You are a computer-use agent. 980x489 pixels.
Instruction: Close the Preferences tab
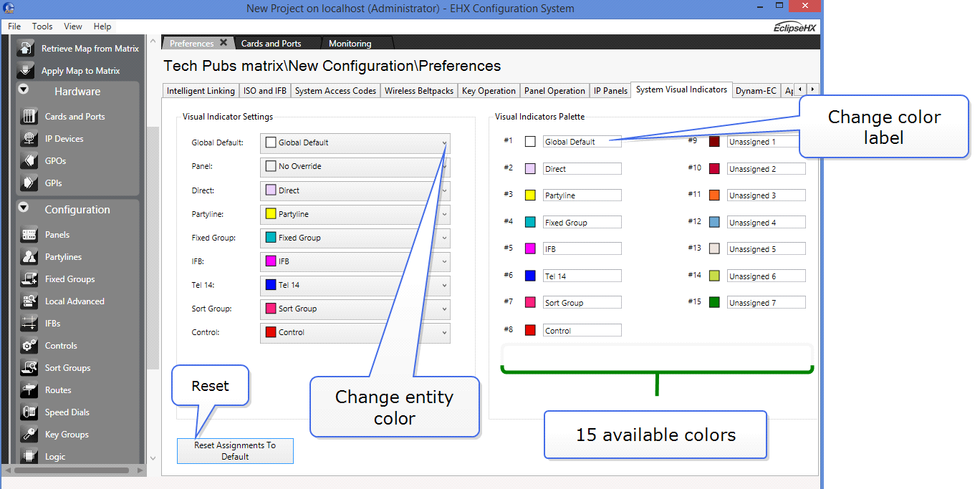224,43
